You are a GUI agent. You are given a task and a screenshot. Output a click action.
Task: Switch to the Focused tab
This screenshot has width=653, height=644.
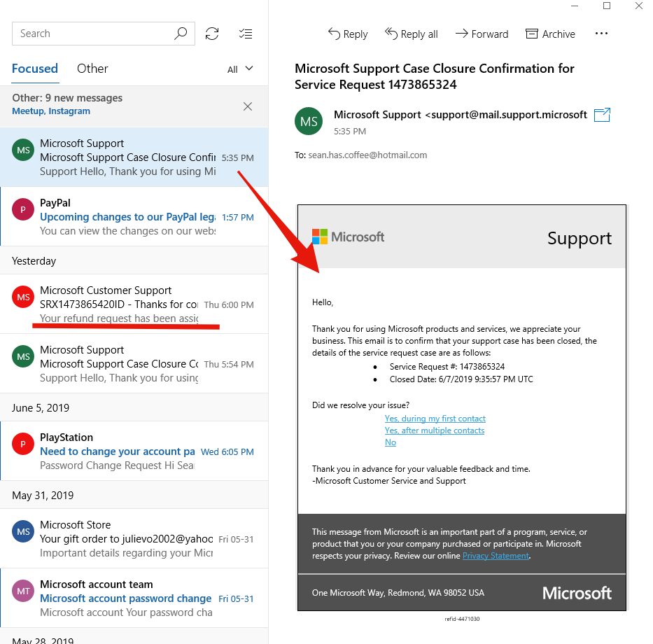pyautogui.click(x=34, y=69)
